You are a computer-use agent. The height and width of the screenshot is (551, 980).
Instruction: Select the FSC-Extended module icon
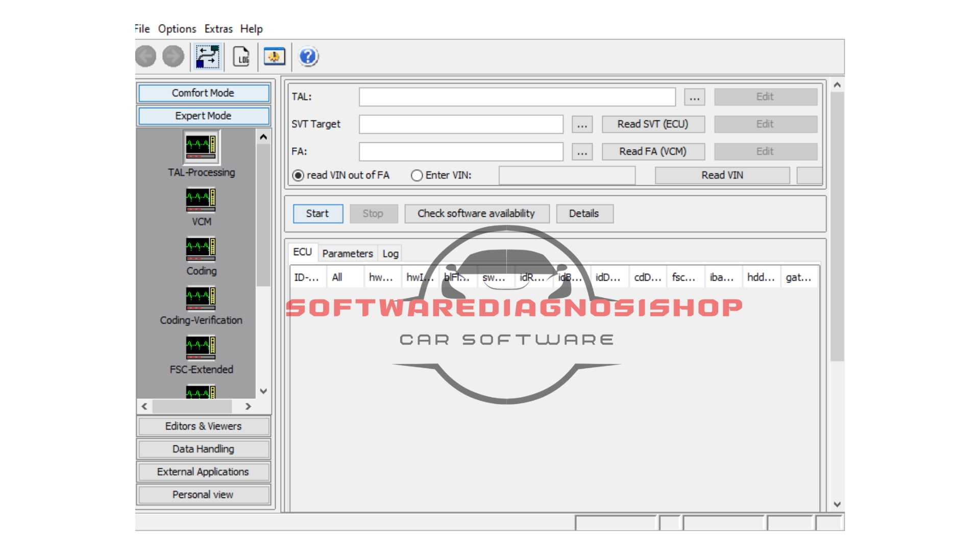click(201, 347)
